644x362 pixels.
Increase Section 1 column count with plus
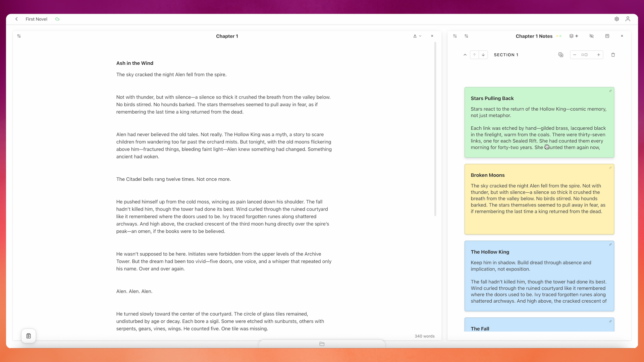pyautogui.click(x=598, y=55)
